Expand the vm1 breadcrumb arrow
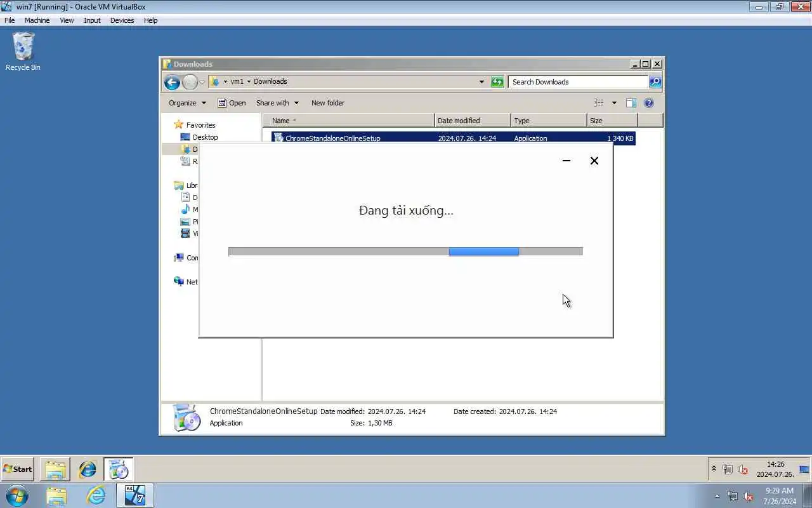This screenshot has height=508, width=812. point(249,81)
